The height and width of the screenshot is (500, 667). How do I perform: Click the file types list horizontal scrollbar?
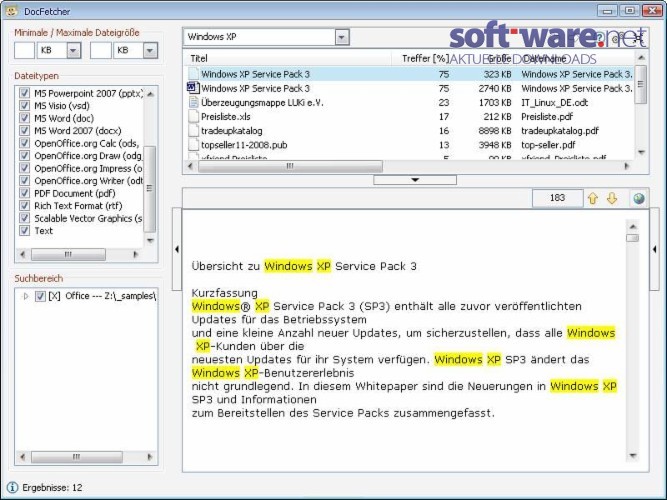[x=68, y=254]
